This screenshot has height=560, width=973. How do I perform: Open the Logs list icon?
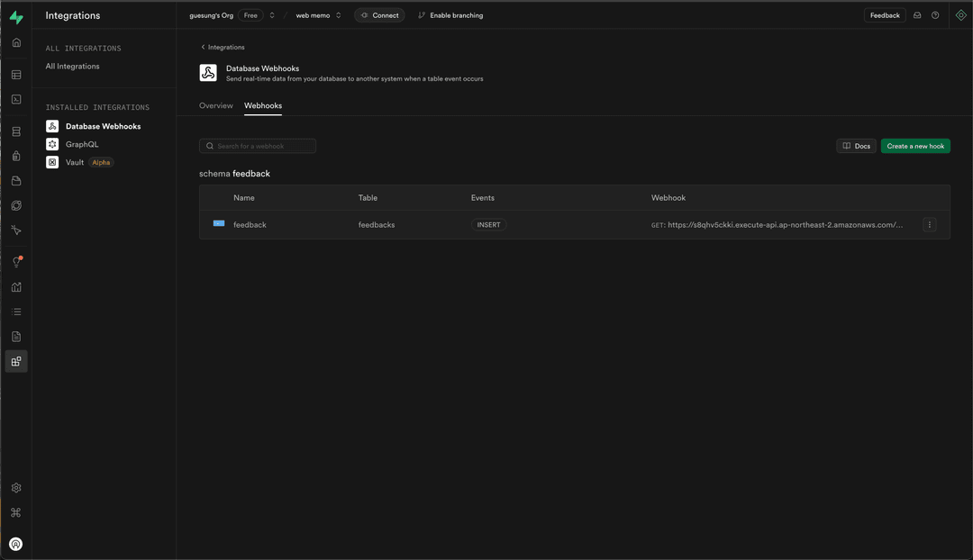click(16, 312)
